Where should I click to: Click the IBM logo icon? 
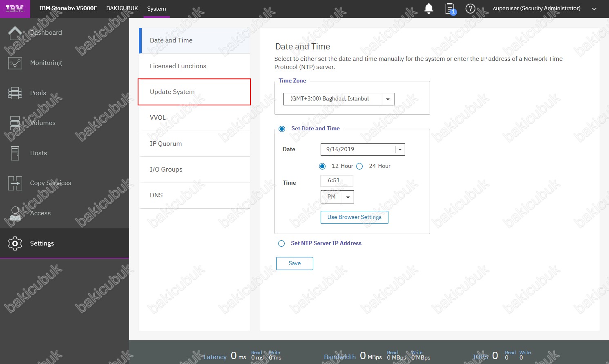(15, 9)
